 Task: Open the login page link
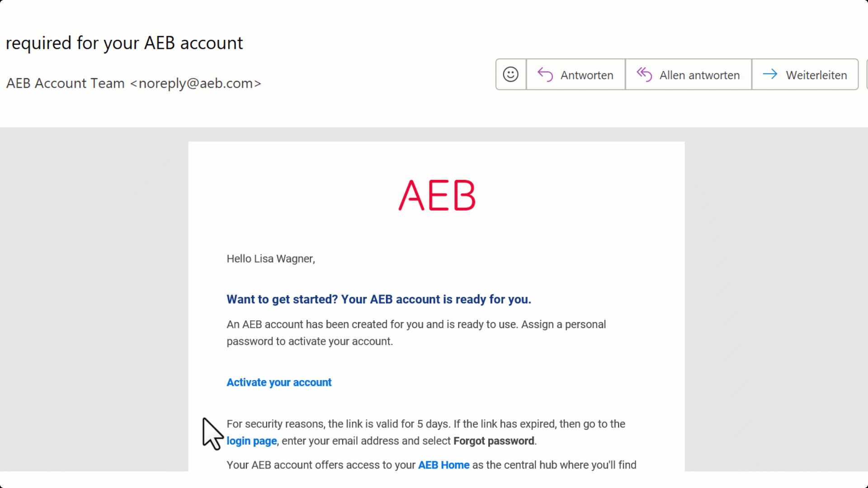pos(251,441)
